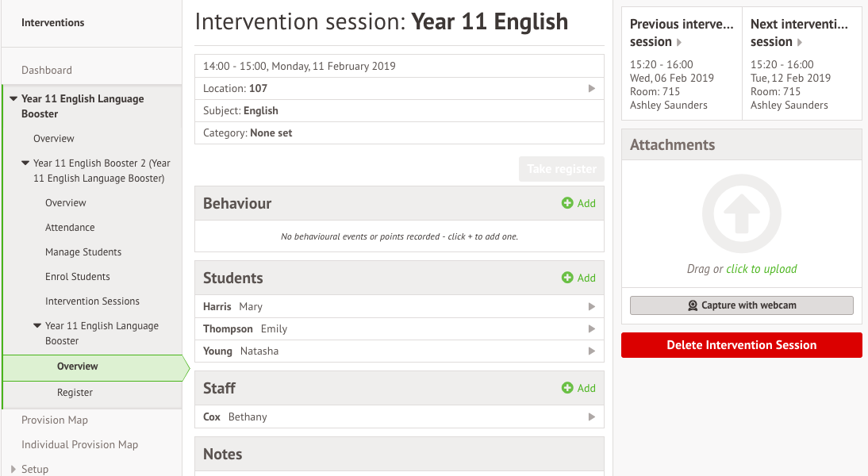Open the Register sidebar item
Viewport: 868px width, 476px height.
click(75, 393)
